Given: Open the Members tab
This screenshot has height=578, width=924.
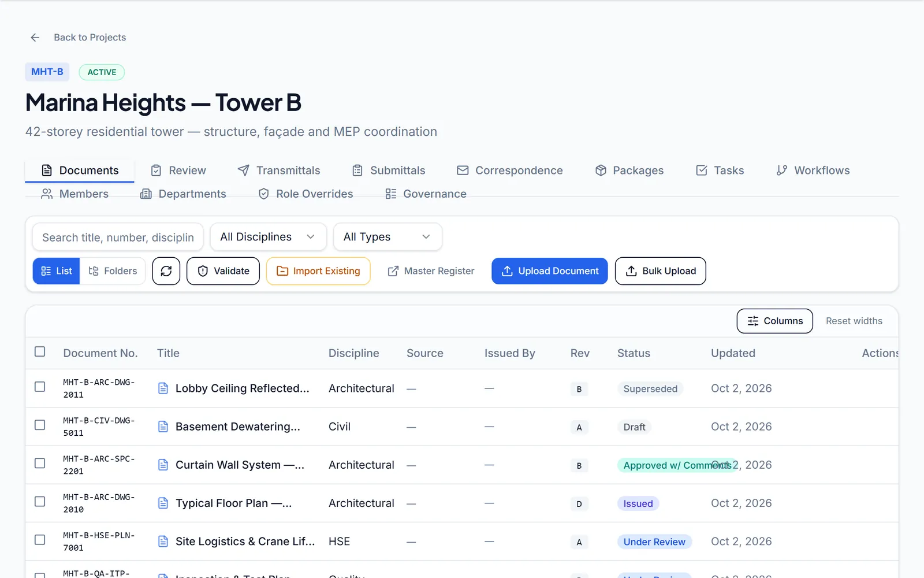Looking at the screenshot, I should [x=75, y=194].
